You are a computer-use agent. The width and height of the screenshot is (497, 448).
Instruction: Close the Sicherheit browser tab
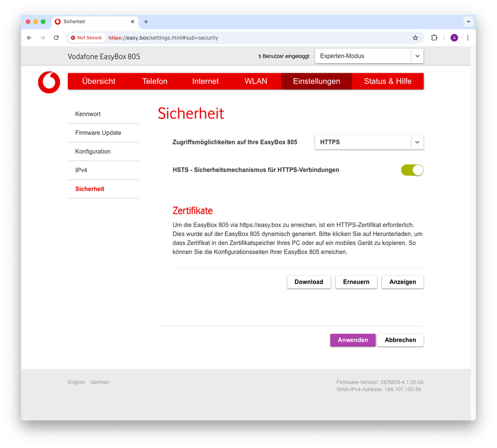coord(132,21)
